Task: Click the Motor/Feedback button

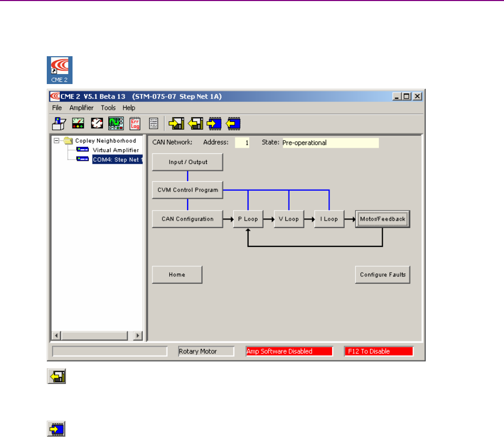Action: pyautogui.click(x=383, y=219)
